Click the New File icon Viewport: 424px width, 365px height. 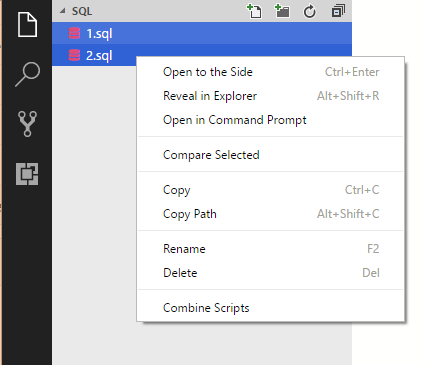point(254,11)
